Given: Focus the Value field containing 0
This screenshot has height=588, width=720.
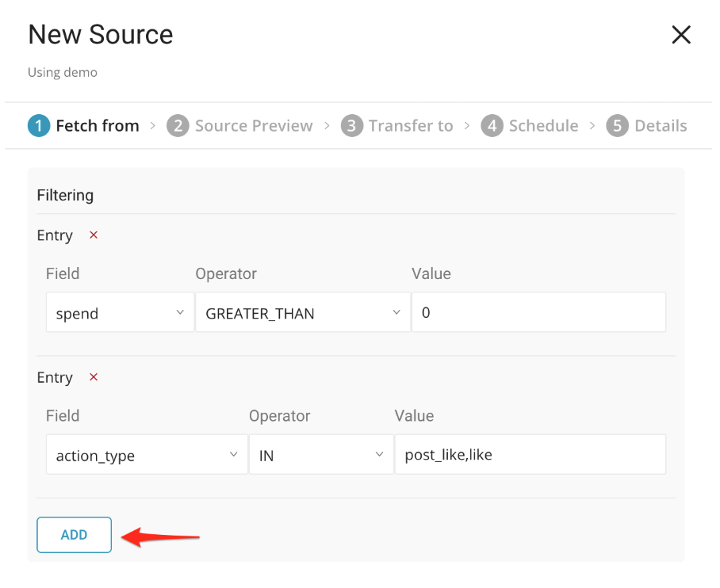Looking at the screenshot, I should (x=538, y=313).
